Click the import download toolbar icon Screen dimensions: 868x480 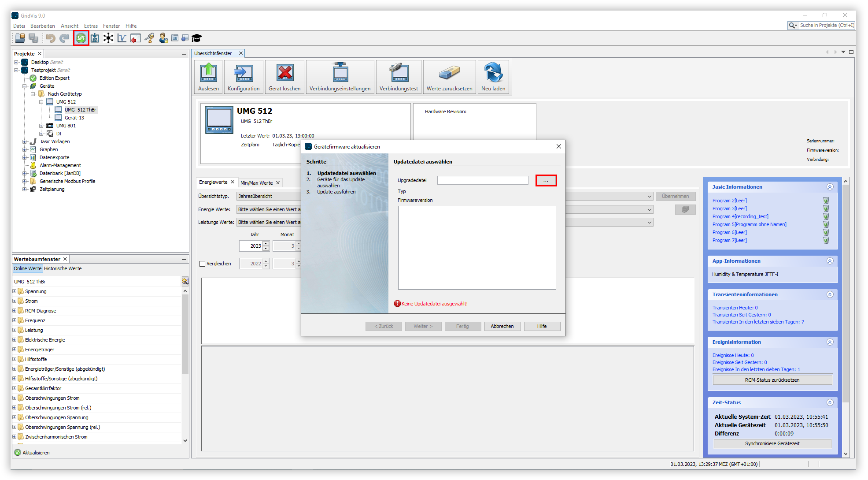click(x=95, y=38)
